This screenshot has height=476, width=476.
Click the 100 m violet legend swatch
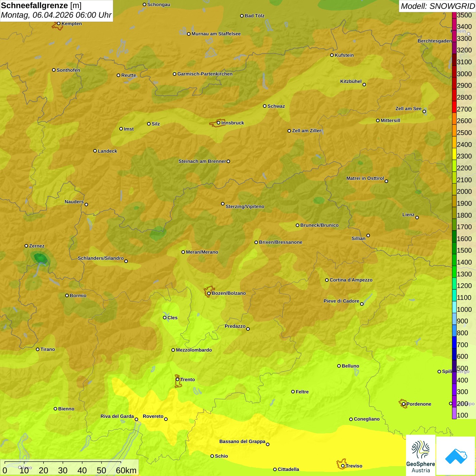tap(454, 413)
